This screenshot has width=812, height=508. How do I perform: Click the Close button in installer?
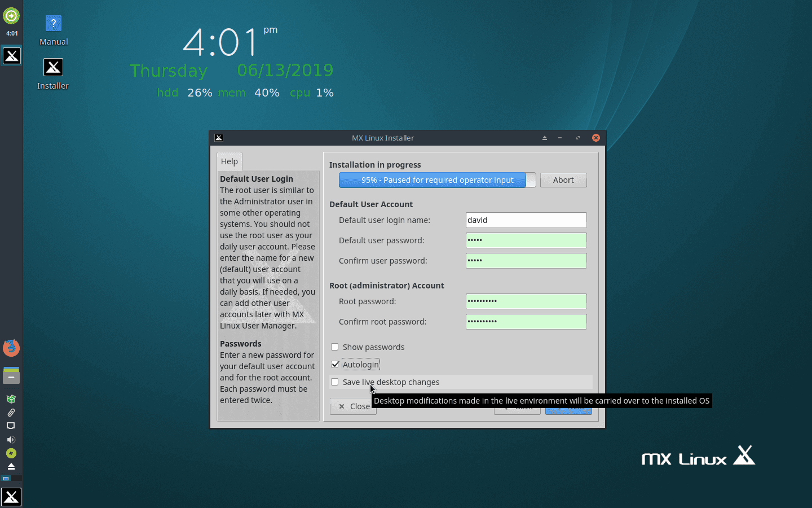coord(353,406)
